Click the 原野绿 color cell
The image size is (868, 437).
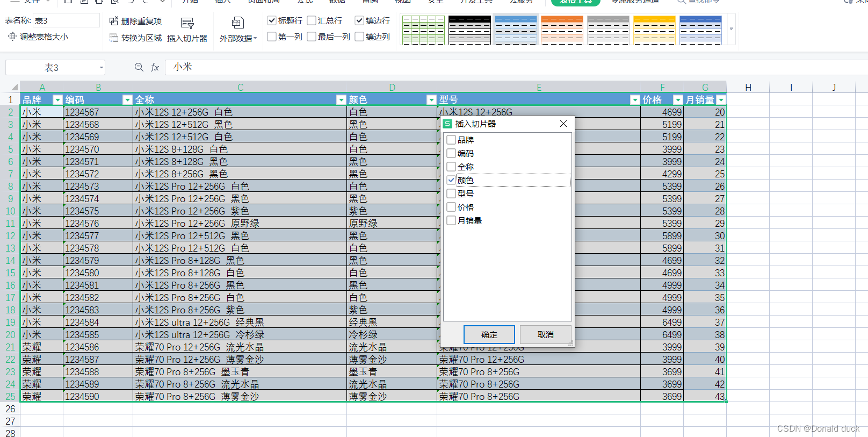click(392, 224)
